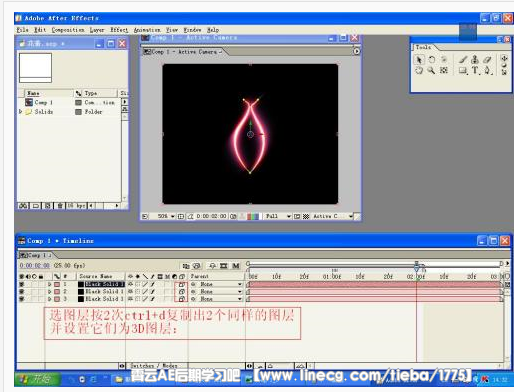Toggle 3D layer switch for layer 3
This screenshot has height=392, width=514.
tap(182, 299)
